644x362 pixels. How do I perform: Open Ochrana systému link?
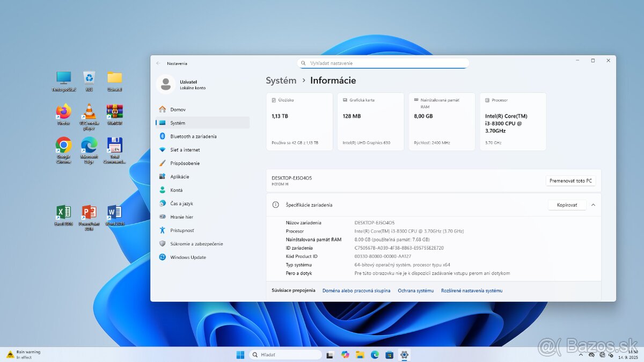tap(415, 291)
